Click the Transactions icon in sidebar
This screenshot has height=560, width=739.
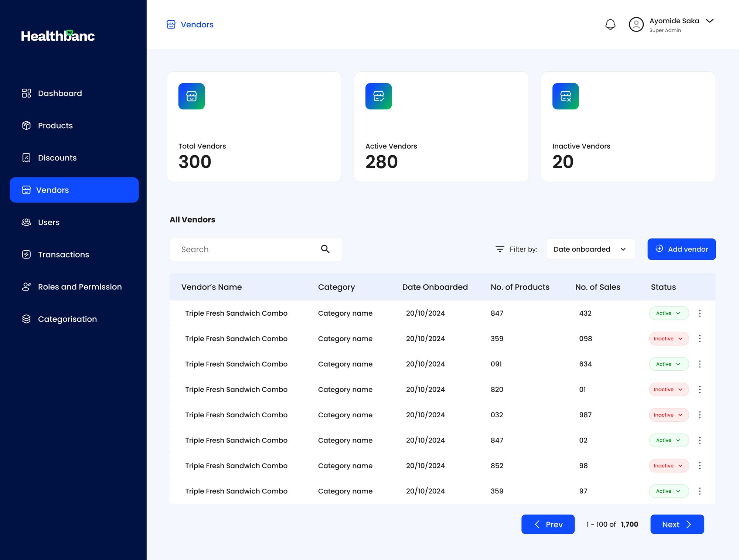[x=26, y=254]
